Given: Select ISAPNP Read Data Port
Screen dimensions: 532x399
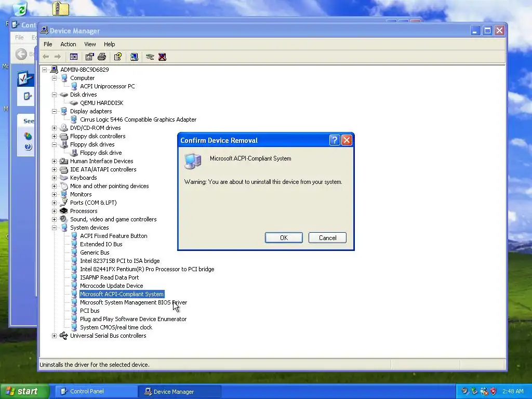Looking at the screenshot, I should click(x=109, y=277).
